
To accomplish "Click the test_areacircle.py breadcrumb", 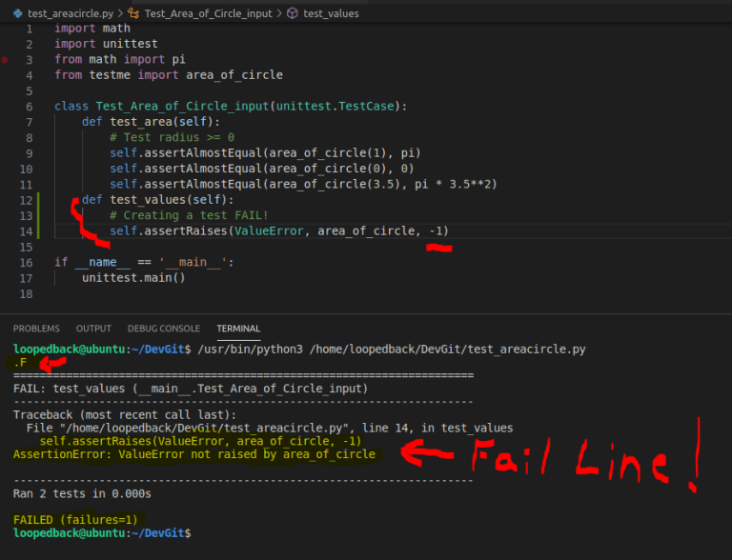I will 71,13.
